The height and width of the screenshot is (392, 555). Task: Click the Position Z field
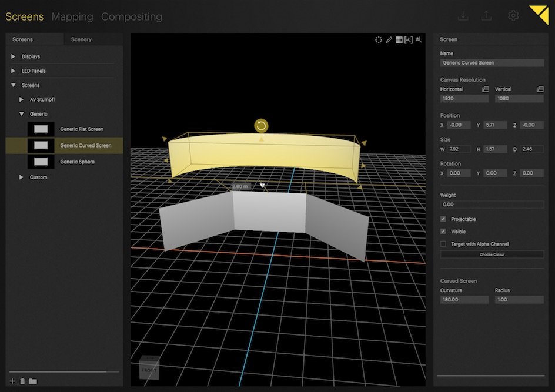tap(532, 125)
